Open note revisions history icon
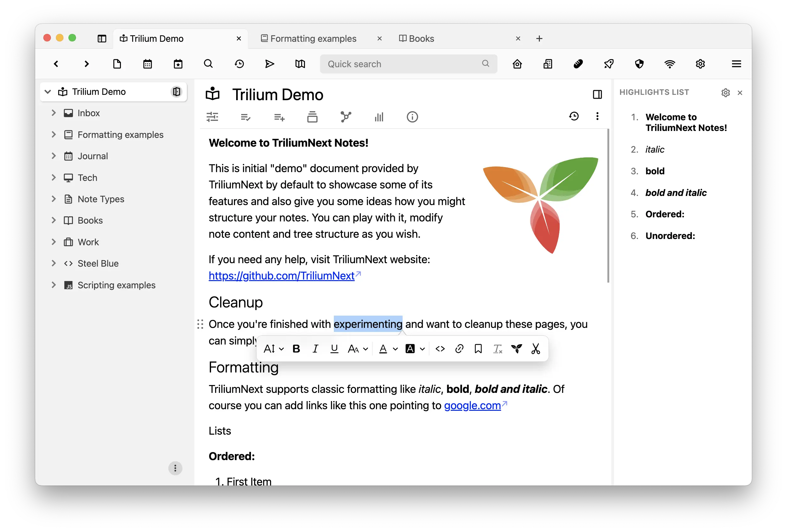The height and width of the screenshot is (532, 787). (574, 116)
